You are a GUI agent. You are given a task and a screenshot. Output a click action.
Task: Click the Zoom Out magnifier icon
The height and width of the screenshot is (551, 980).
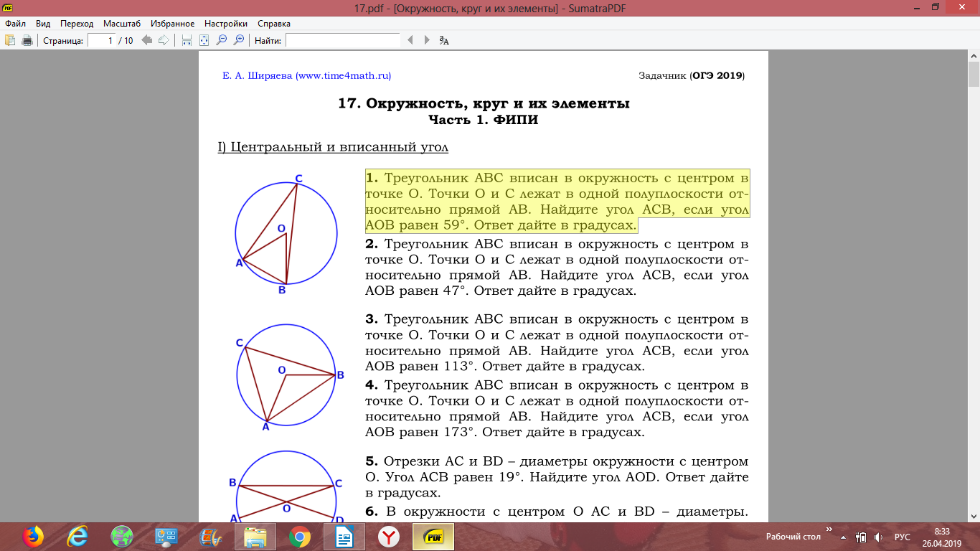click(222, 40)
